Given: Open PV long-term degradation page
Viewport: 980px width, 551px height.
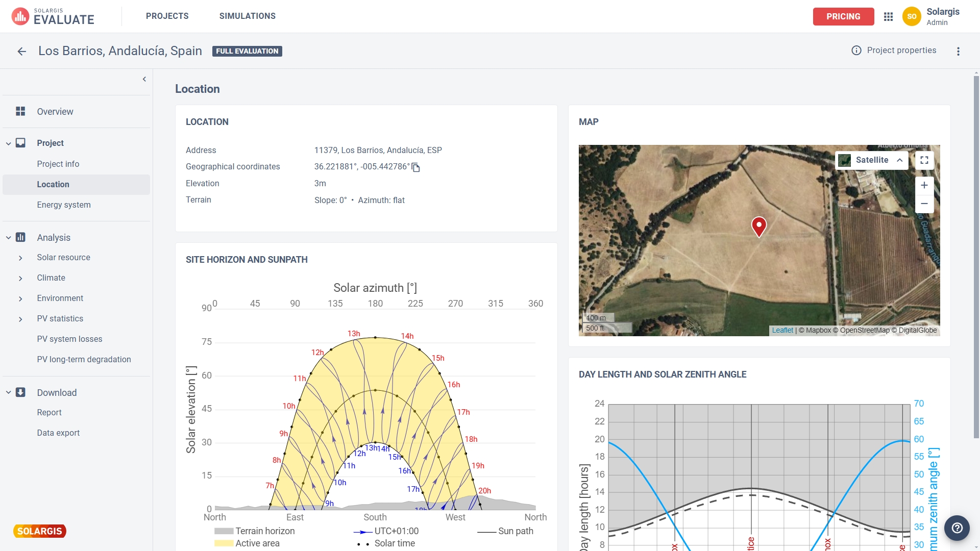Looking at the screenshot, I should (84, 360).
